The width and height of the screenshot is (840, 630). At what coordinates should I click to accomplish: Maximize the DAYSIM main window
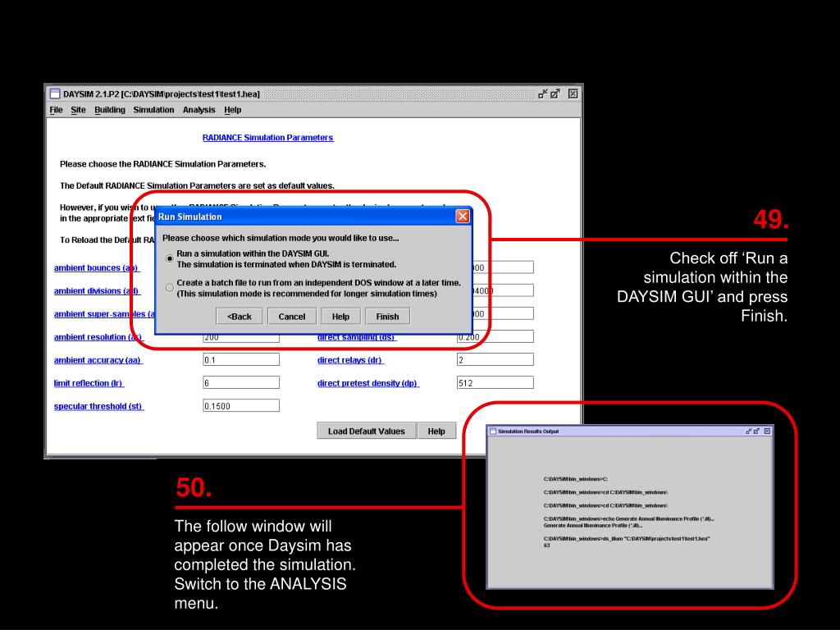click(555, 94)
